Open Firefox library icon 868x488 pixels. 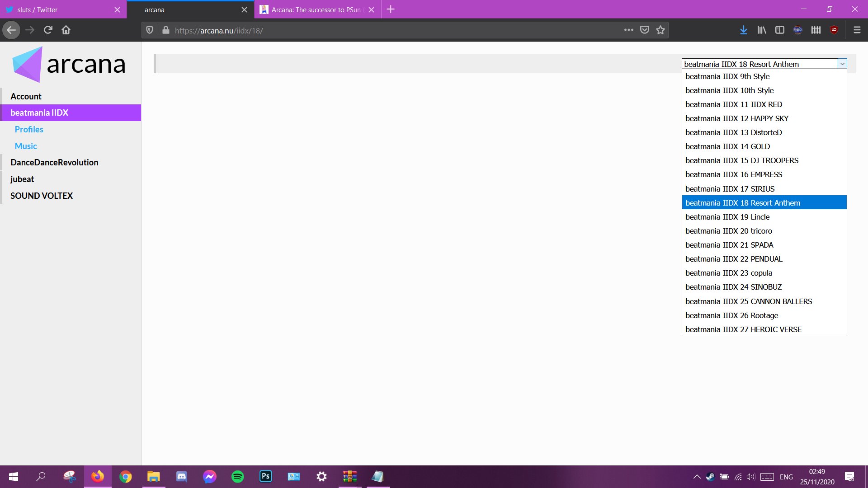coord(762,30)
